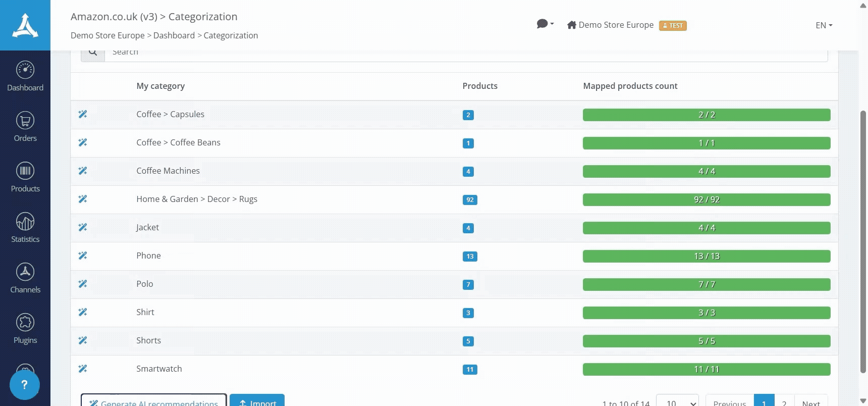Viewport: 868px width, 406px height.
Task: Go to Products in sidebar
Action: click(x=25, y=177)
